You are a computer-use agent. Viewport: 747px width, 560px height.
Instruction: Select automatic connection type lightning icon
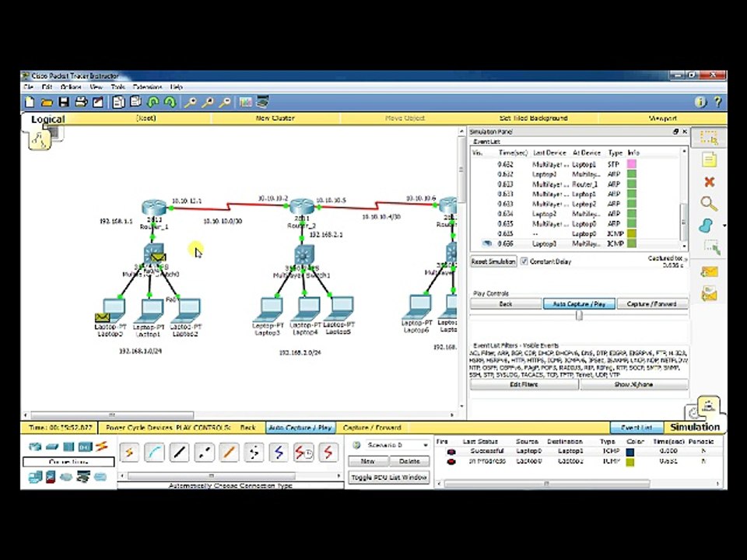click(x=129, y=453)
